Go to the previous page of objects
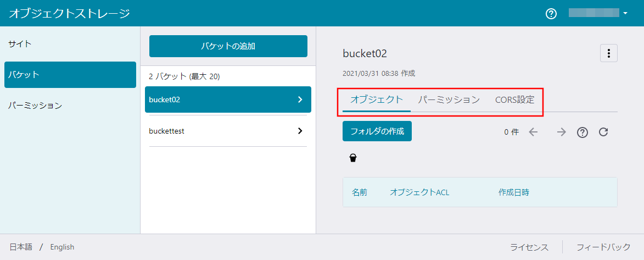The width and height of the screenshot is (644, 260). 534,132
